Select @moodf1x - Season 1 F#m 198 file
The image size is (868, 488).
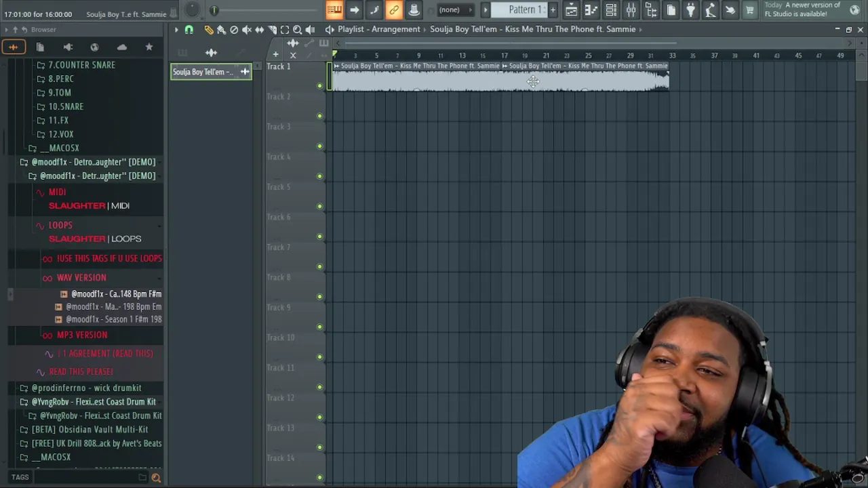[113, 319]
